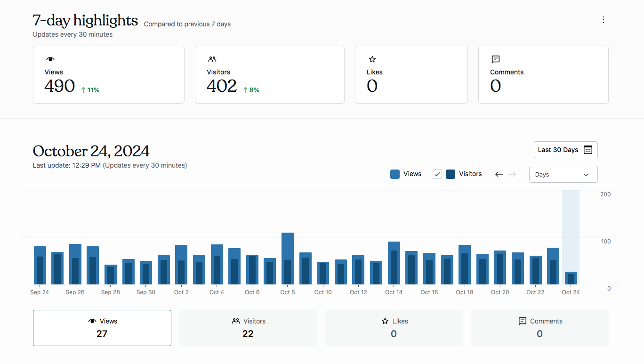The image size is (644, 364).
Task: Click the calendar icon beside Last 30 Days
Action: (x=588, y=150)
